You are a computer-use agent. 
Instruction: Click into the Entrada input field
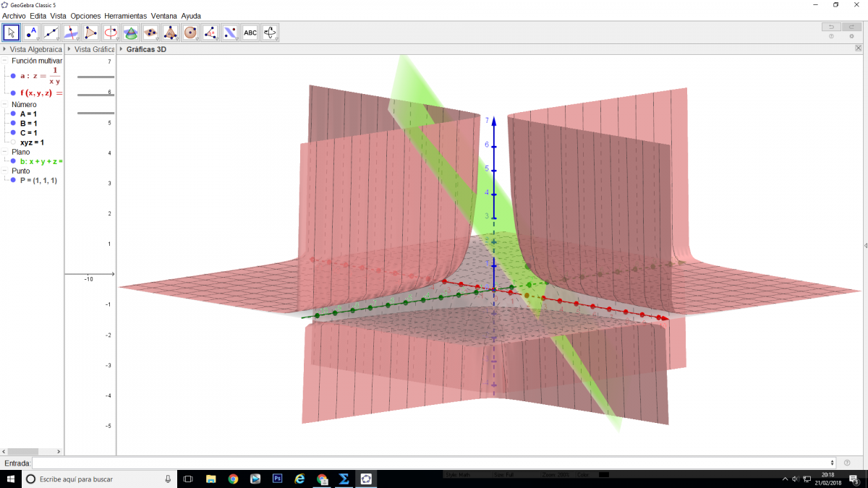(x=433, y=463)
